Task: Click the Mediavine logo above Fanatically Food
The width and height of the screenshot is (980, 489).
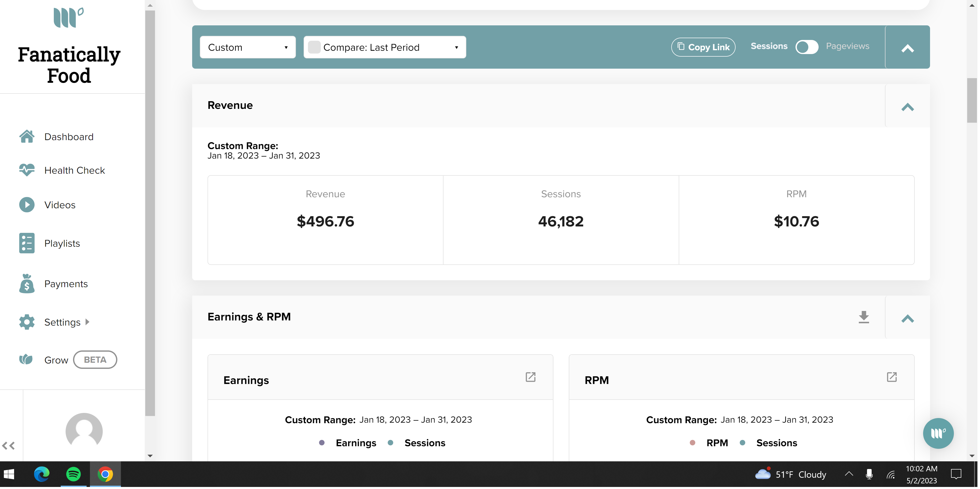Action: pos(69,17)
